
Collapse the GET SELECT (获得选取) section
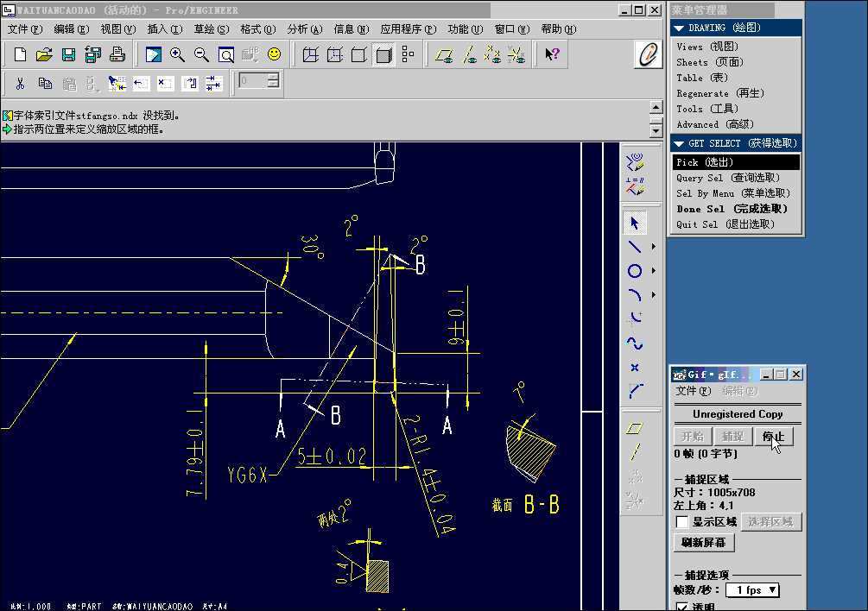point(679,144)
